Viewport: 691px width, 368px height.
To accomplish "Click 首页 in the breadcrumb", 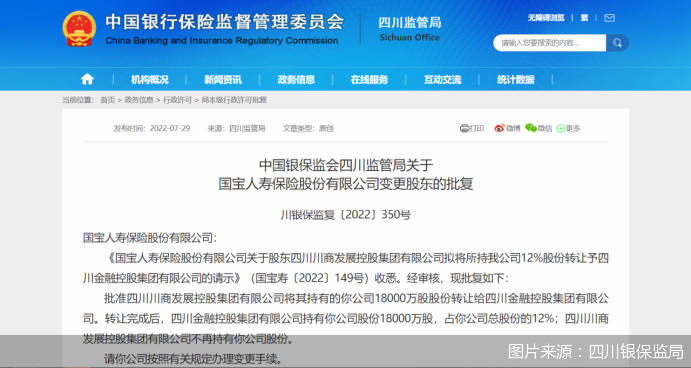I will (108, 100).
